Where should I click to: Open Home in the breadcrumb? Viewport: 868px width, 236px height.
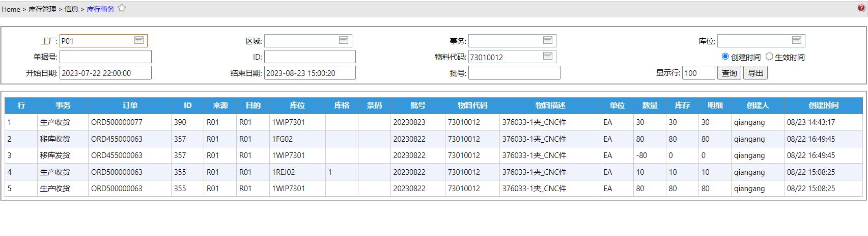click(x=11, y=9)
